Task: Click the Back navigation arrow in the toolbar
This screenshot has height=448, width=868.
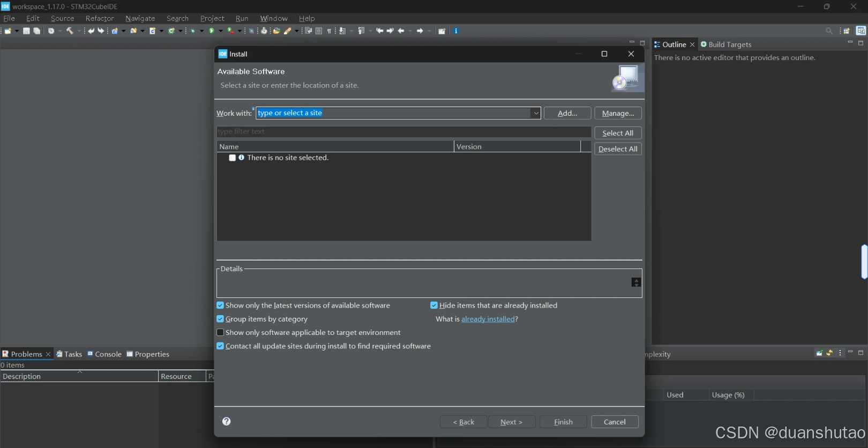Action: coord(401,31)
